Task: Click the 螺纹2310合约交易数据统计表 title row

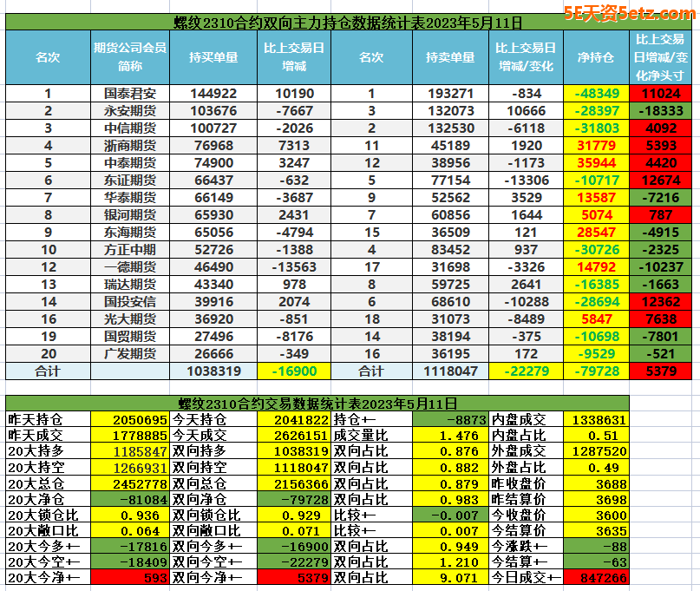Action: point(317,404)
